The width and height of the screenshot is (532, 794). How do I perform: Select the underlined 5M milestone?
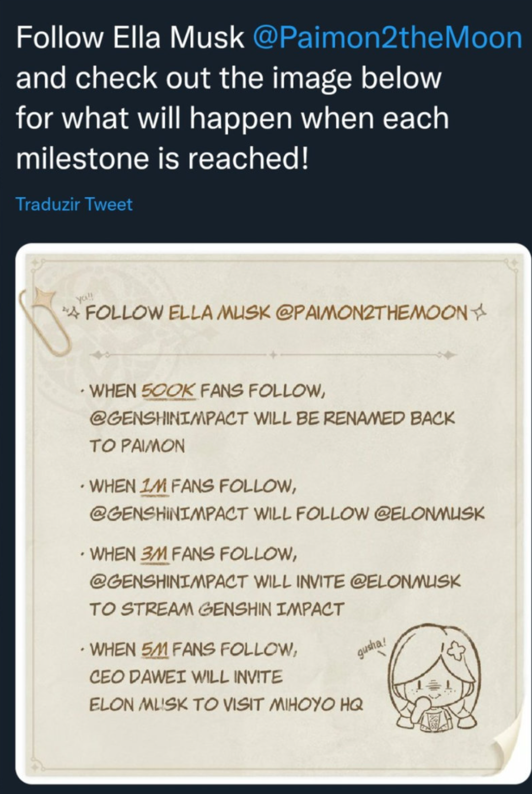pos(155,650)
